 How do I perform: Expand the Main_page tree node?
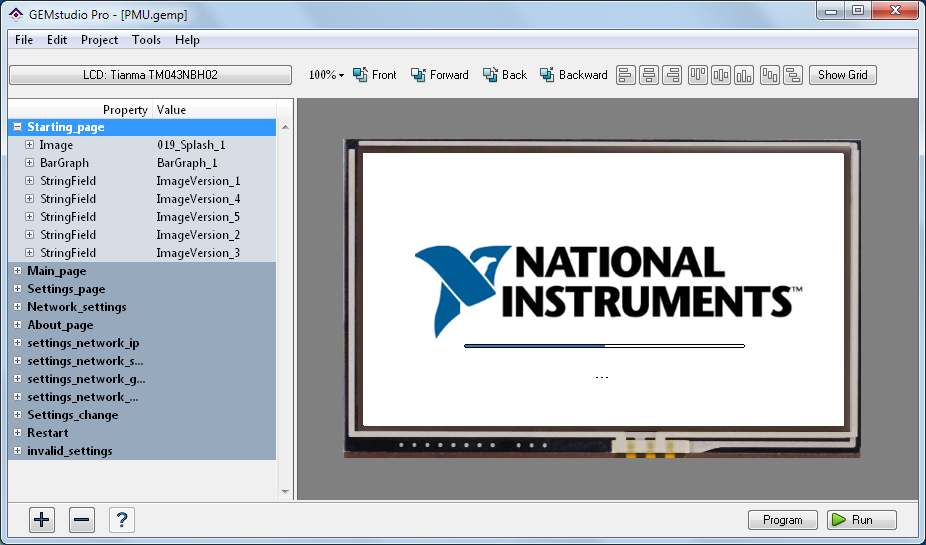coord(18,271)
